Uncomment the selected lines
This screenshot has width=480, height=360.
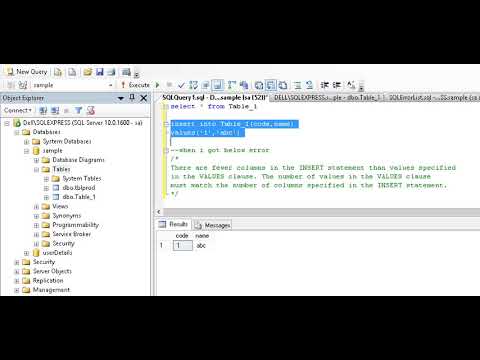(x=309, y=85)
